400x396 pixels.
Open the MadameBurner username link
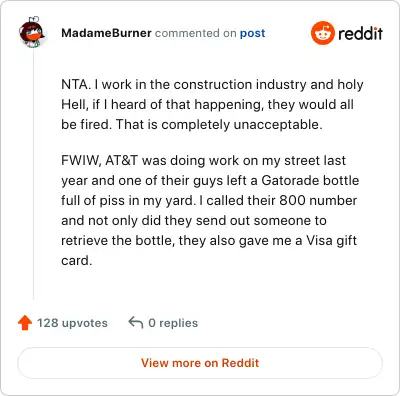click(106, 33)
